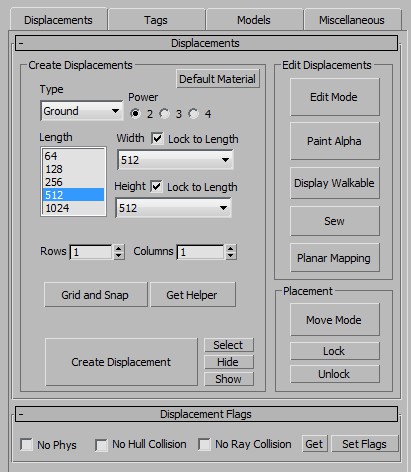The image size is (411, 472).
Task: Switch to the Tags tab
Action: 156,20
